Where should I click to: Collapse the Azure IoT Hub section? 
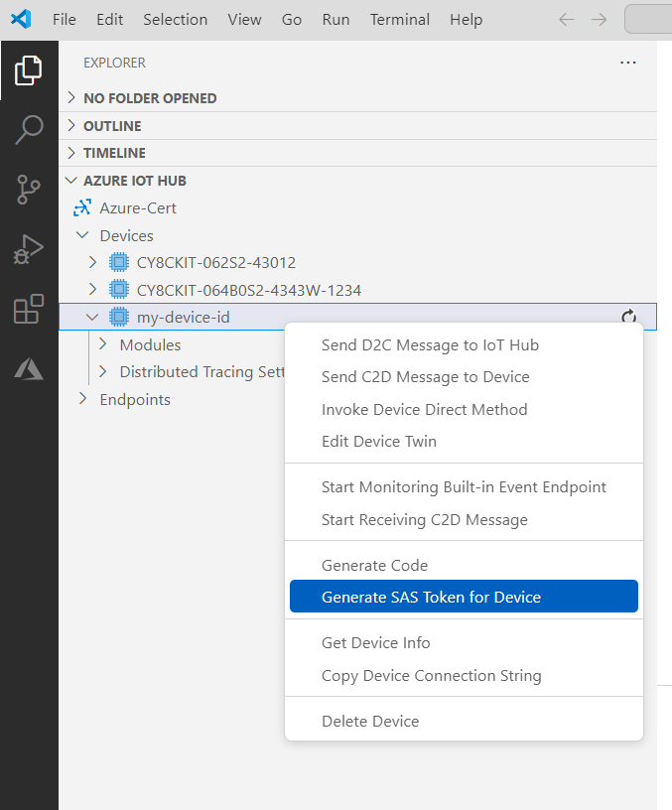(x=70, y=181)
